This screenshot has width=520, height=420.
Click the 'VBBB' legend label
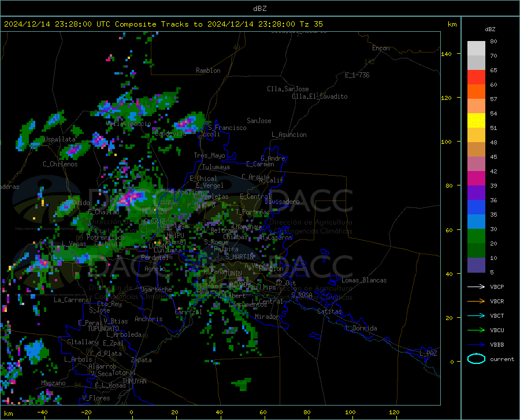click(x=497, y=345)
